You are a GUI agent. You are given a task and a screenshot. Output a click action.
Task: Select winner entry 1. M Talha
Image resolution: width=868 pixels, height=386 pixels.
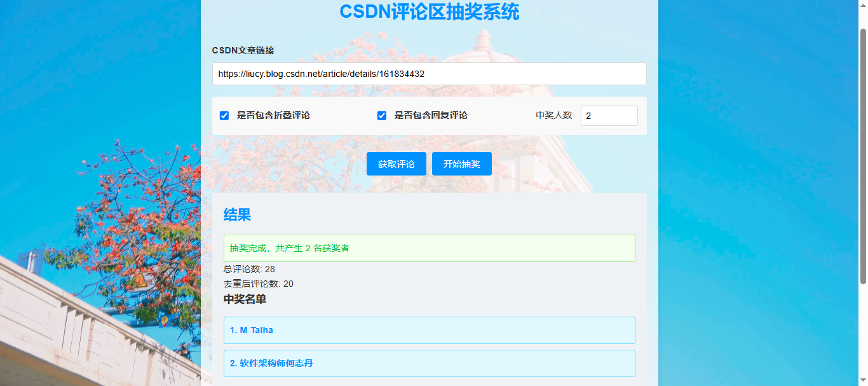(x=429, y=331)
